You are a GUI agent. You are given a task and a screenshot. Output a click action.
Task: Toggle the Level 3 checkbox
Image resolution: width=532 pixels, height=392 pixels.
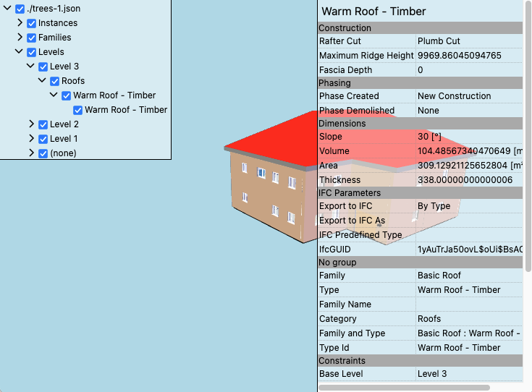[x=43, y=67]
